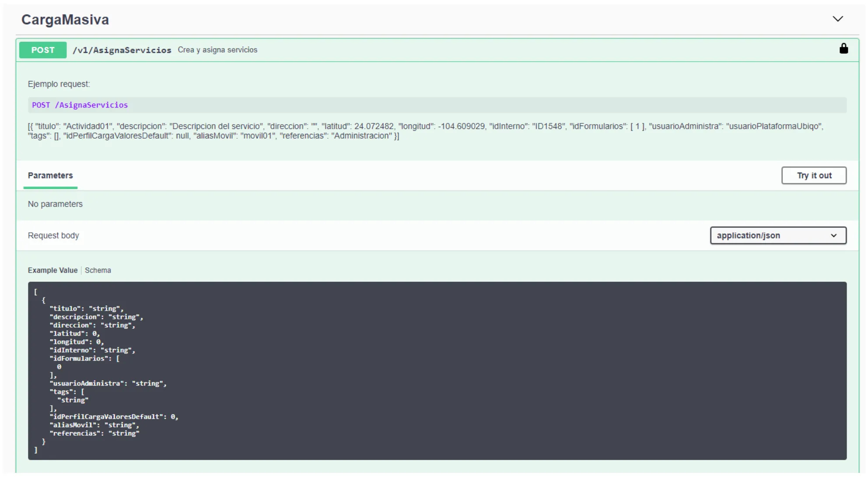
Task: Click the "usuarioAdministra": "string" line
Action: 108,383
